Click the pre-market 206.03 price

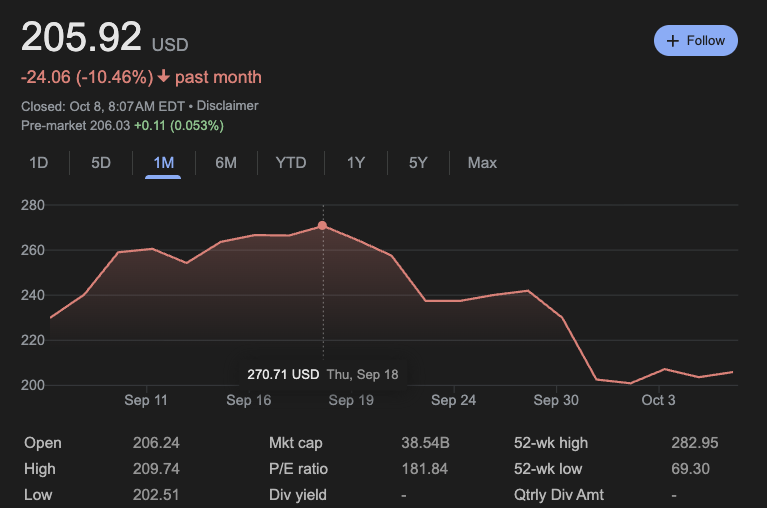click(x=110, y=125)
